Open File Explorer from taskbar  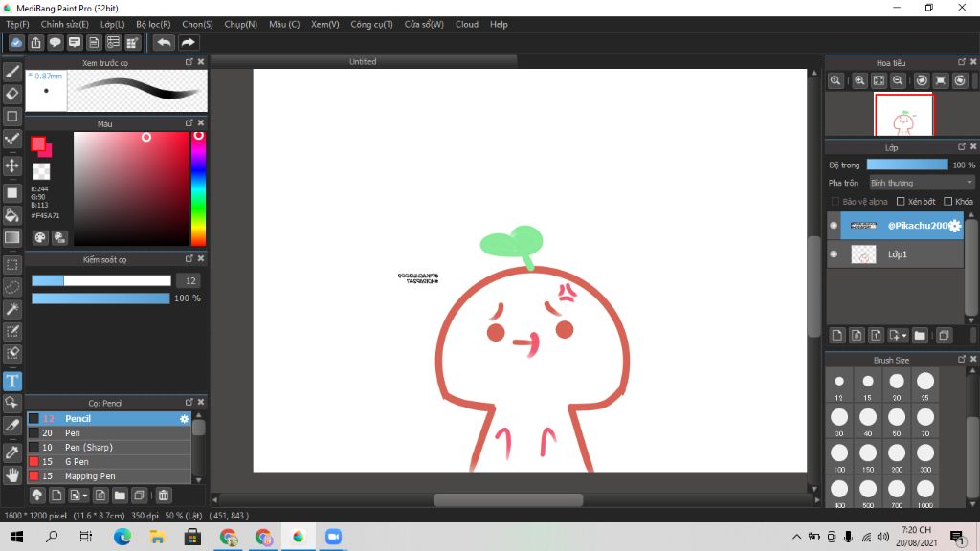157,537
